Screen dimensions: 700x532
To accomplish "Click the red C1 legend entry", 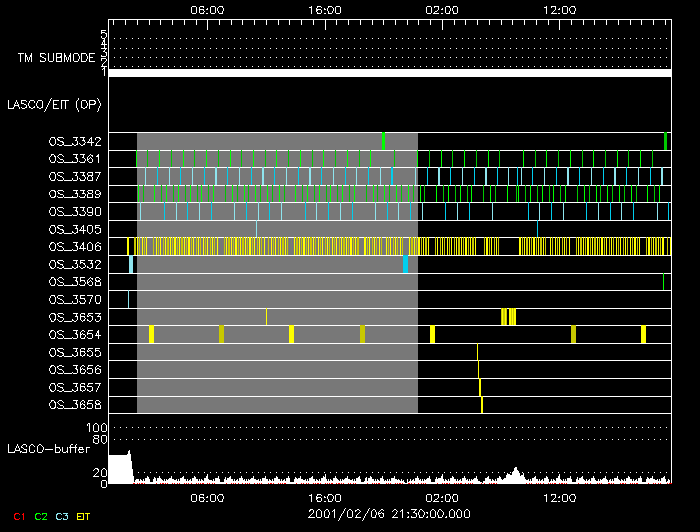I will pyautogui.click(x=17, y=516).
